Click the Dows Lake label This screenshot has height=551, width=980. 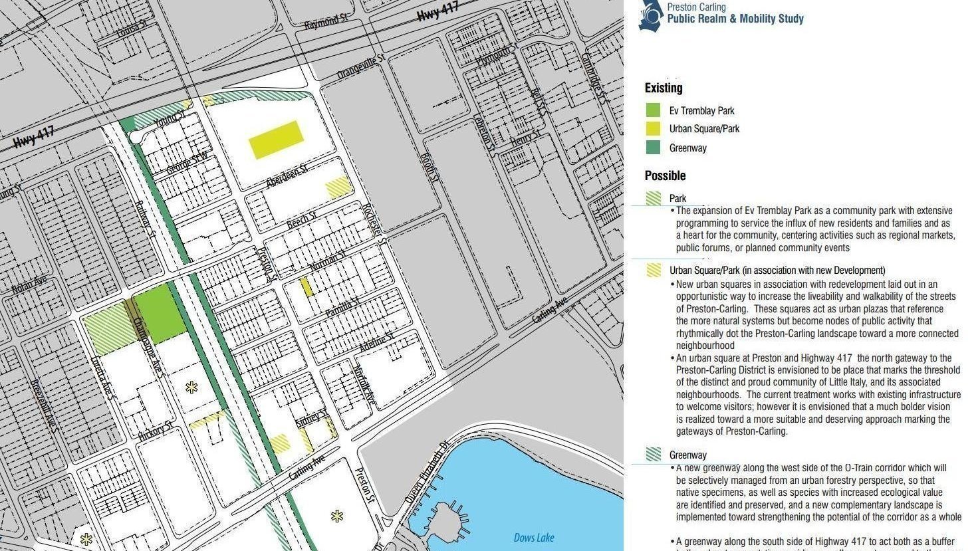pyautogui.click(x=534, y=537)
